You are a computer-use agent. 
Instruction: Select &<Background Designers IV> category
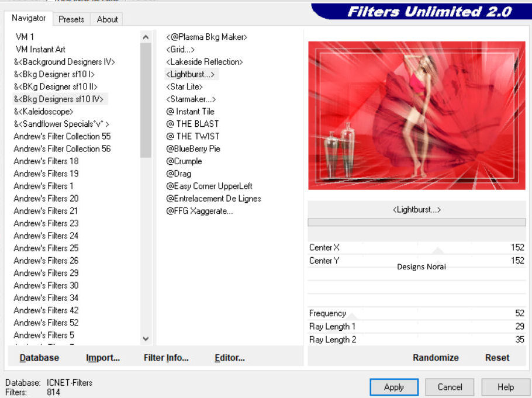coord(64,62)
